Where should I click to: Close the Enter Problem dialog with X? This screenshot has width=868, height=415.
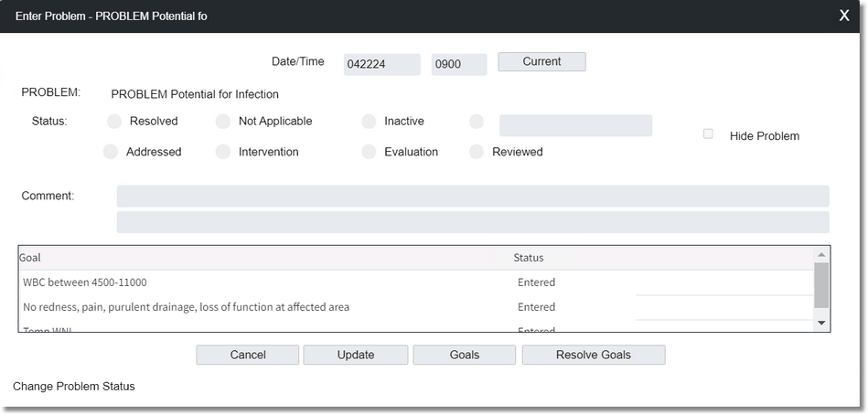844,16
